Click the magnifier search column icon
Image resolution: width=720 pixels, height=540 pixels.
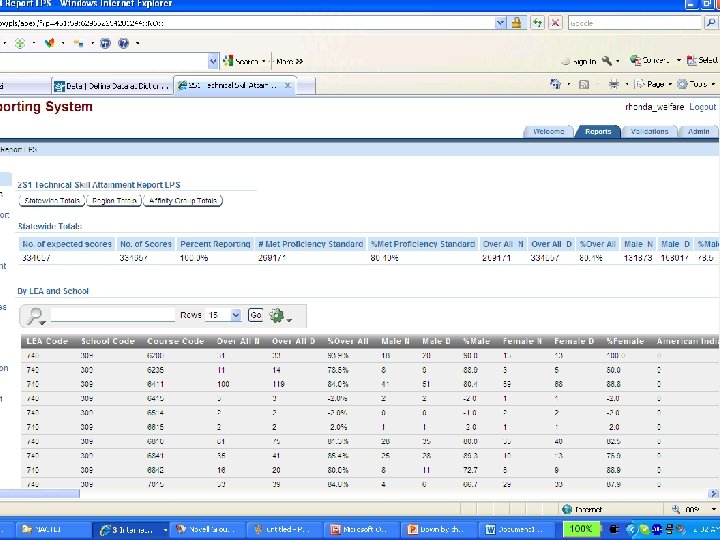pyautogui.click(x=35, y=316)
